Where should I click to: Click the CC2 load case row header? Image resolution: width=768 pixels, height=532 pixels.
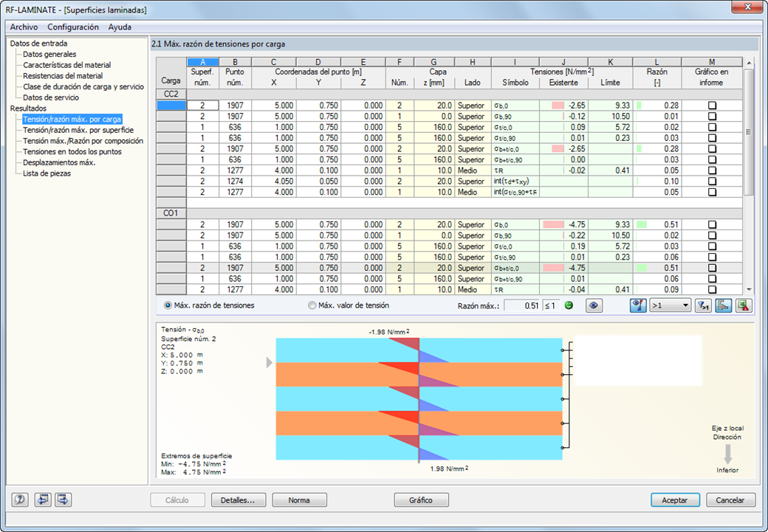coord(171,94)
